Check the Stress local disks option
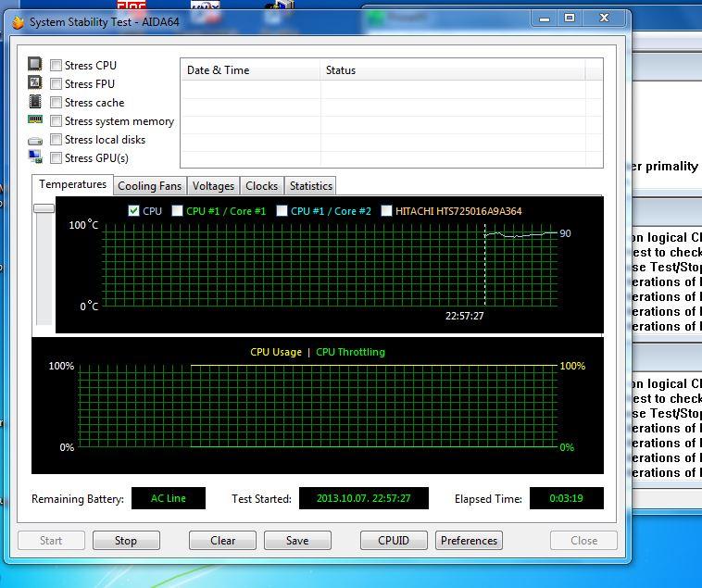Image resolution: width=702 pixels, height=588 pixels. [56, 140]
